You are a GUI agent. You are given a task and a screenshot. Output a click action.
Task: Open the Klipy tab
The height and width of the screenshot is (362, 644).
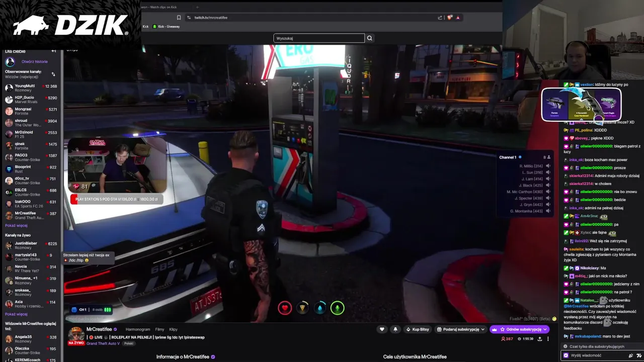click(x=173, y=329)
